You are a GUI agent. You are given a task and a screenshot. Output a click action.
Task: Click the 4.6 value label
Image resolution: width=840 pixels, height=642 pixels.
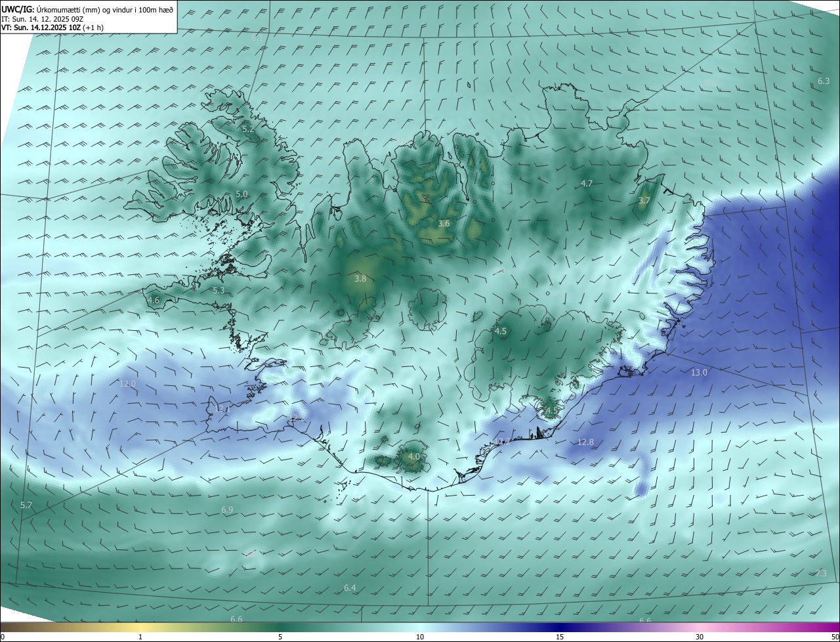coord(154,301)
